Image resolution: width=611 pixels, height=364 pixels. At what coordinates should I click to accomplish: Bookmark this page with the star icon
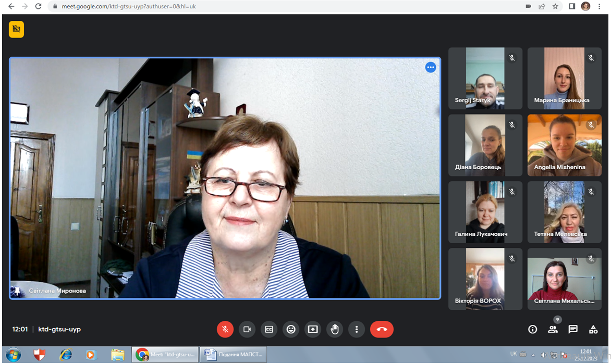coord(556,6)
